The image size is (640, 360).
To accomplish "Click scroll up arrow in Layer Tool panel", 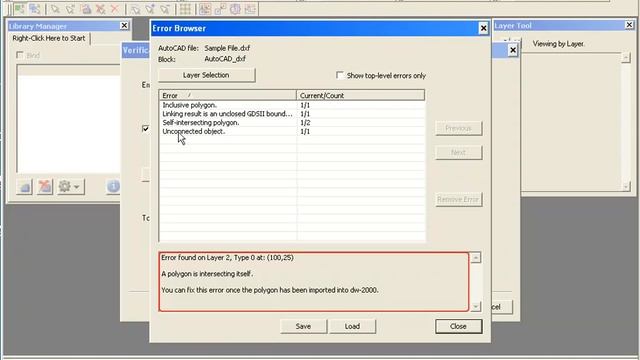I will pos(626,58).
